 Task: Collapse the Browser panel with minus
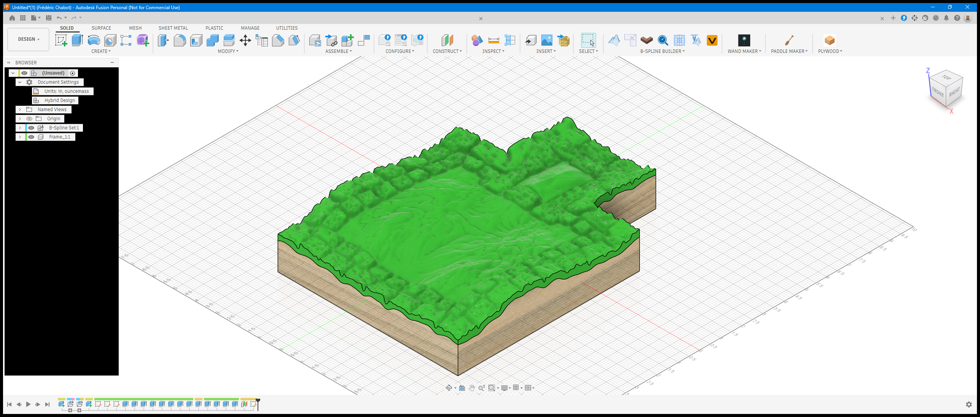[x=112, y=62]
